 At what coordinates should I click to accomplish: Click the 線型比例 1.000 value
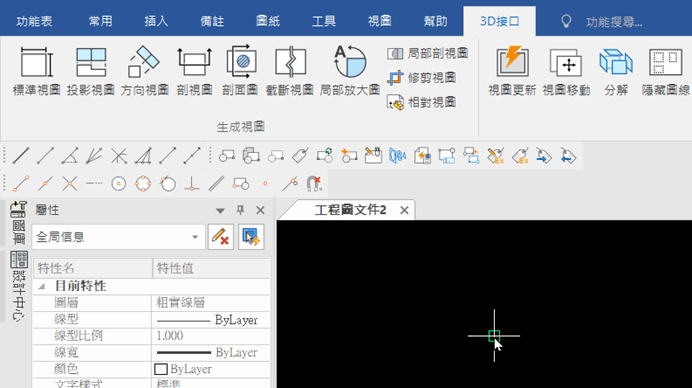click(211, 336)
